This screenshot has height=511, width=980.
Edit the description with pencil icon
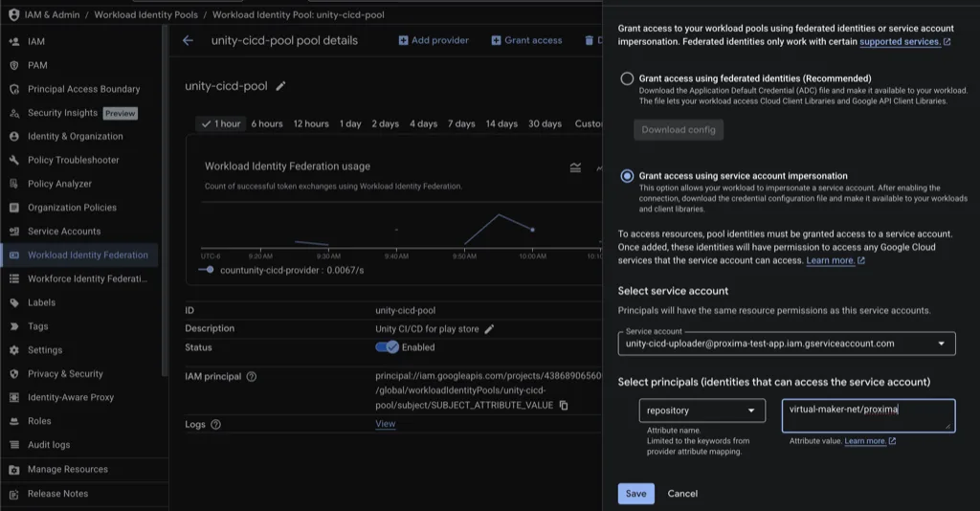click(x=489, y=328)
